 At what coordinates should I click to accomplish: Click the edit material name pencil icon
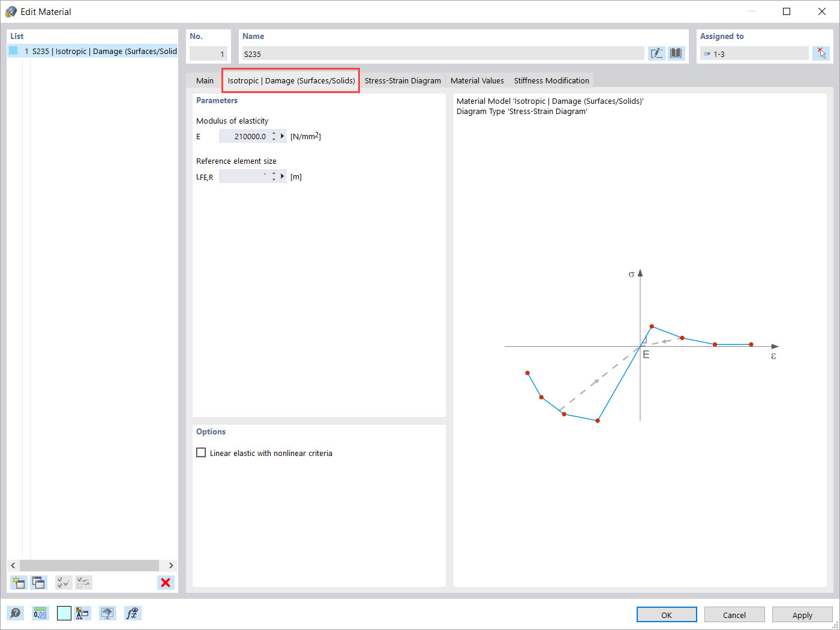pyautogui.click(x=656, y=53)
